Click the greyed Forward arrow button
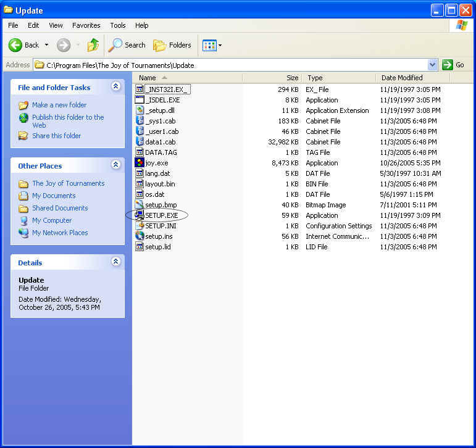Screen dimensions: 476x448 [64, 45]
